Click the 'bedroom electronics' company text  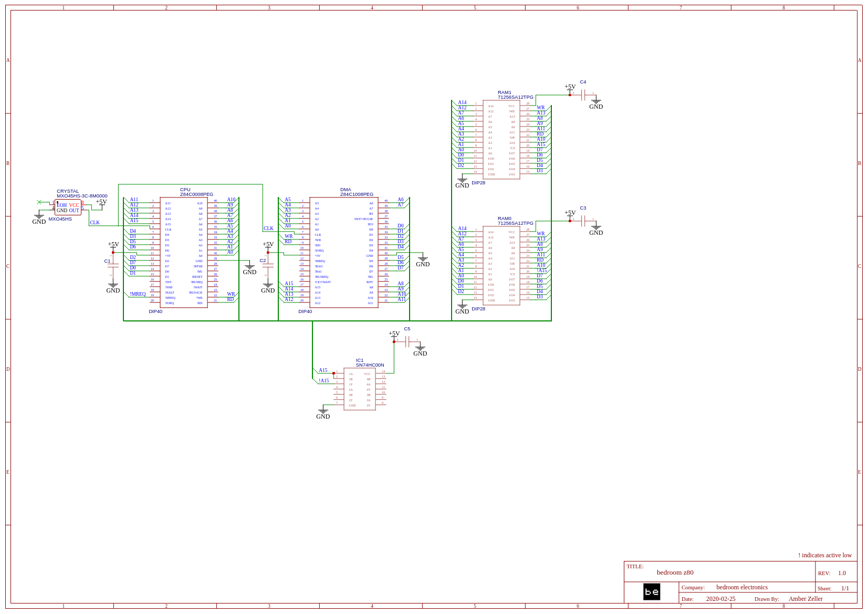click(741, 587)
